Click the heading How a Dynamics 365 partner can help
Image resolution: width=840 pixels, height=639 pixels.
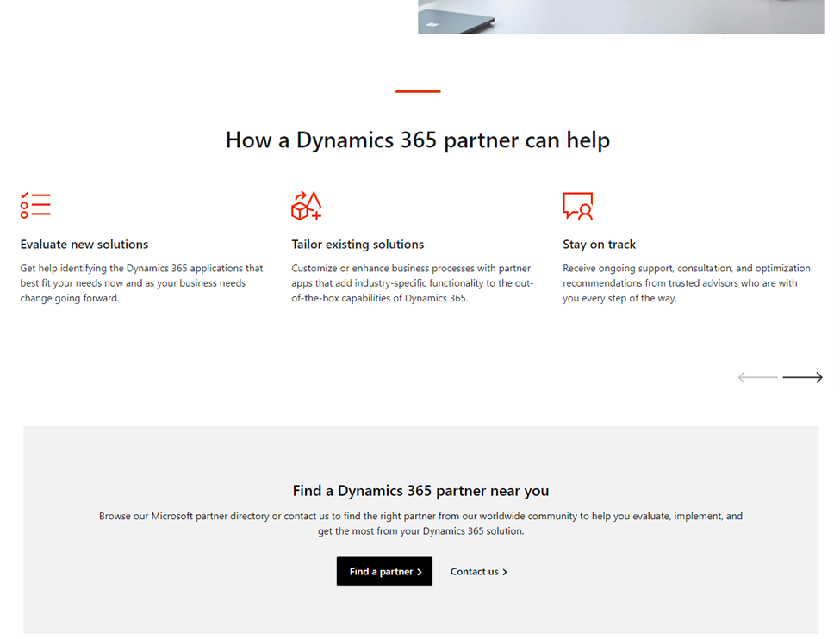[418, 140]
